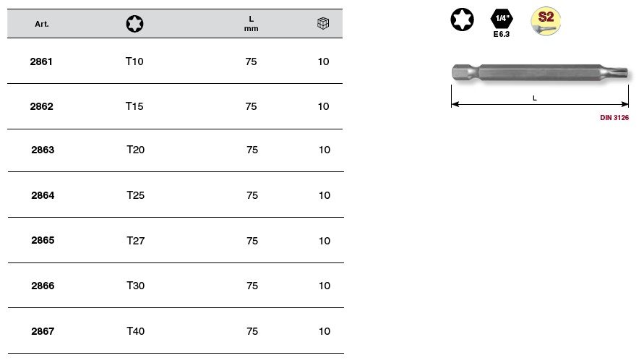Open article 2863 entry
Viewport: 644px width, 363px height.
(43, 150)
